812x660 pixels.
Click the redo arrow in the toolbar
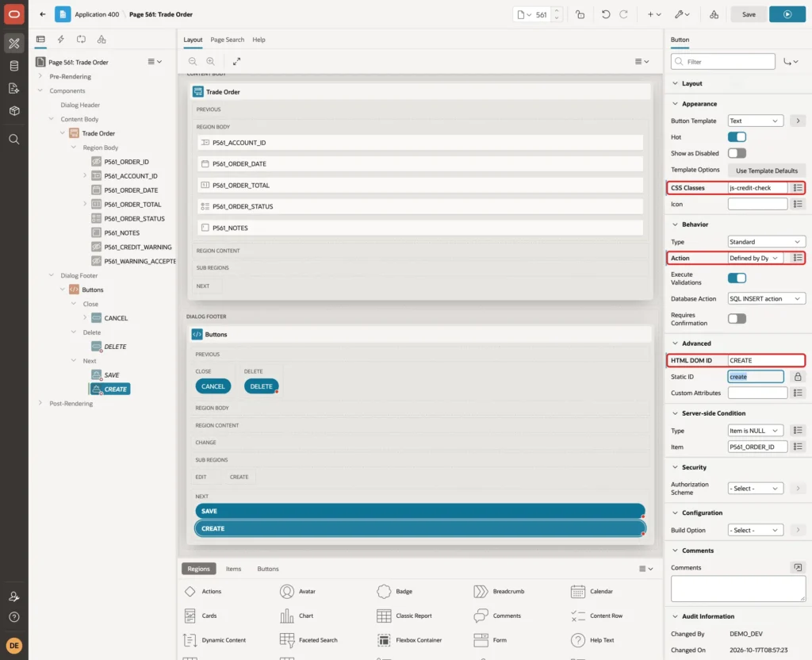(x=623, y=14)
